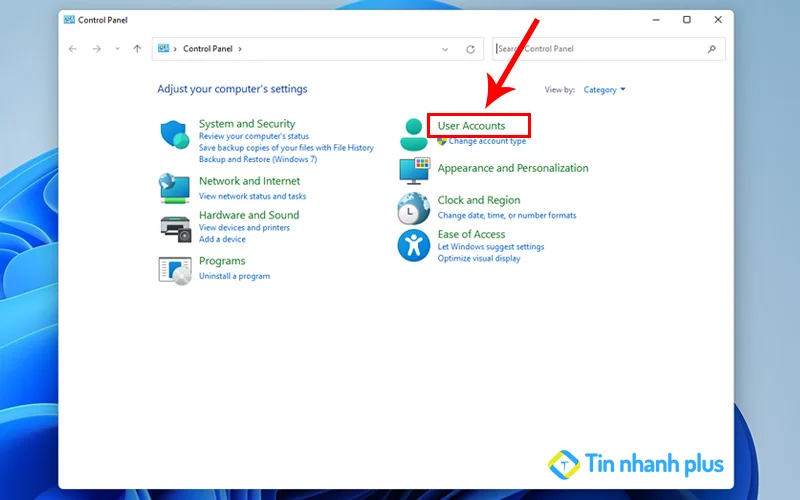
Task: Open the Network and Internet globe icon
Action: [174, 188]
